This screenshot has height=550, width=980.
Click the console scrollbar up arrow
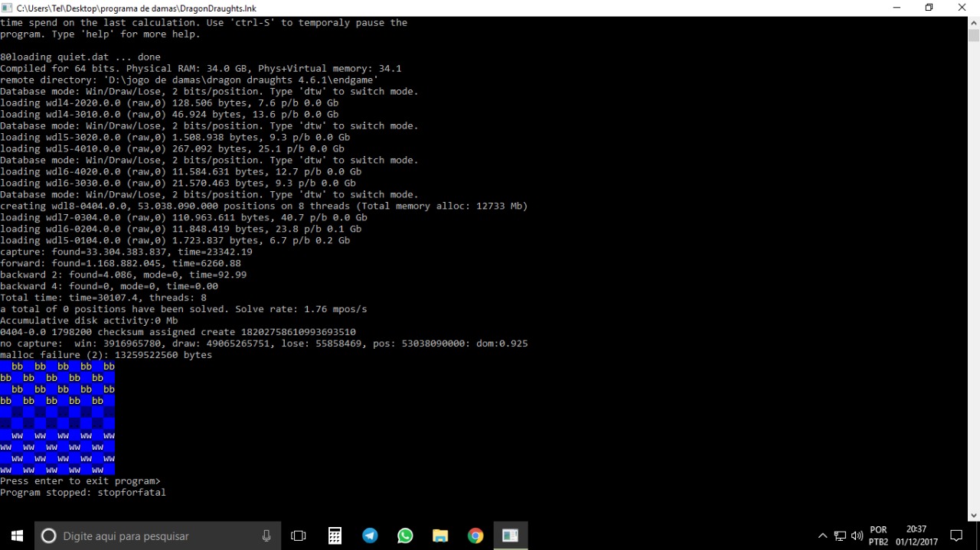973,23
